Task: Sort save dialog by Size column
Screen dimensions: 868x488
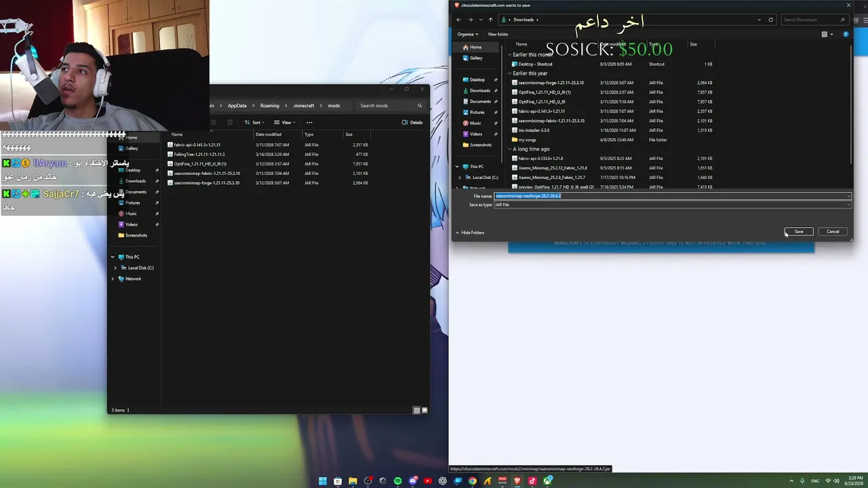Action: coord(693,44)
